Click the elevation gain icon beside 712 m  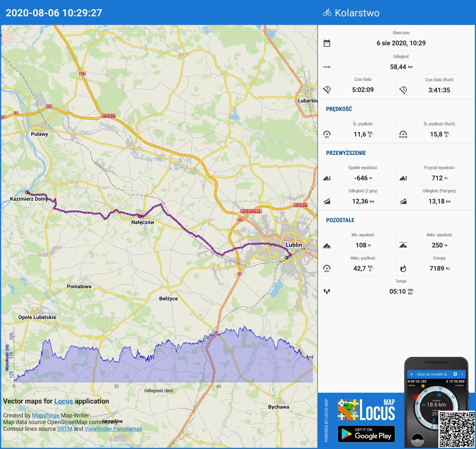403,178
